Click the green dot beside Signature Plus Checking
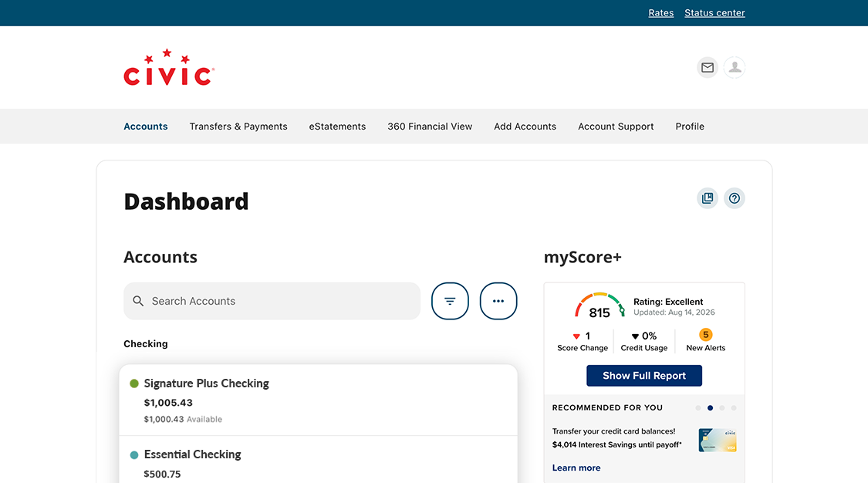 (134, 383)
